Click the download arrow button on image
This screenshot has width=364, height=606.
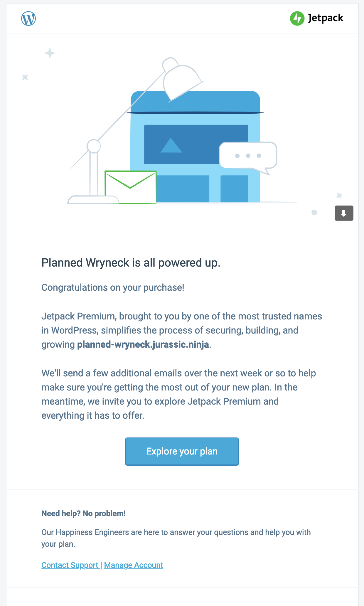[x=344, y=213]
